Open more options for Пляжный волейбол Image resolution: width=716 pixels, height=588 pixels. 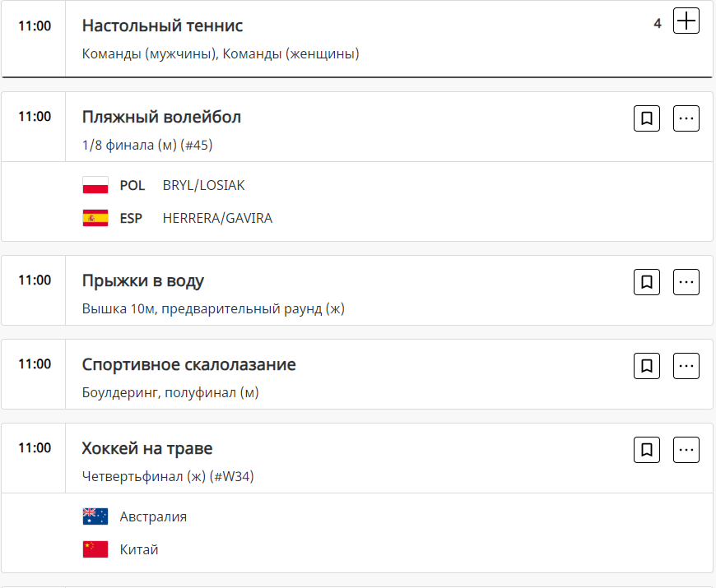[686, 118]
